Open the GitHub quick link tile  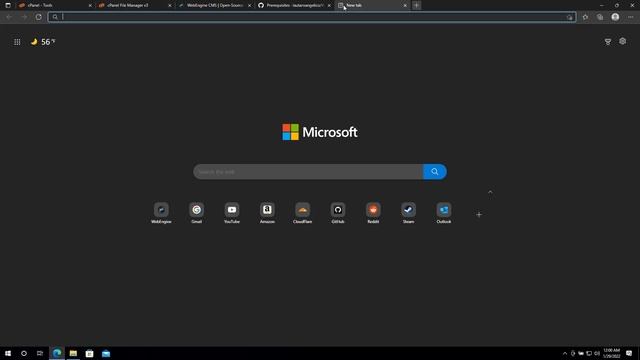click(x=338, y=213)
